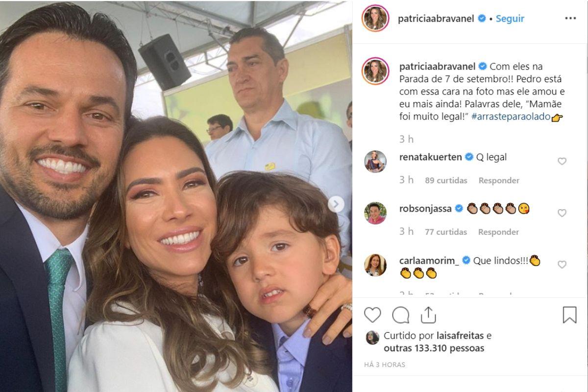Reply to renatakuerten's comment
Image resolution: width=588 pixels, height=392 pixels.
(x=499, y=180)
